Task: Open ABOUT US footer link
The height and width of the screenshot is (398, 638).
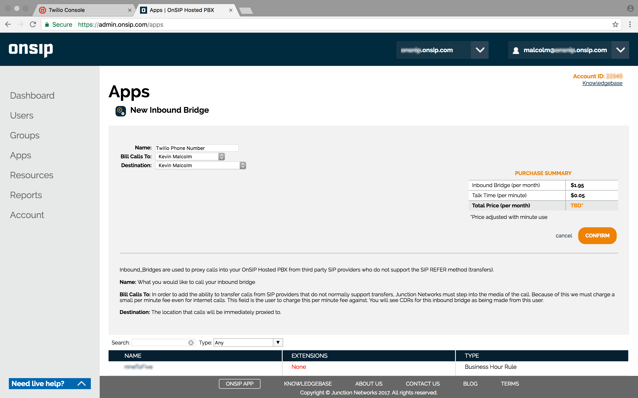Action: [369, 384]
